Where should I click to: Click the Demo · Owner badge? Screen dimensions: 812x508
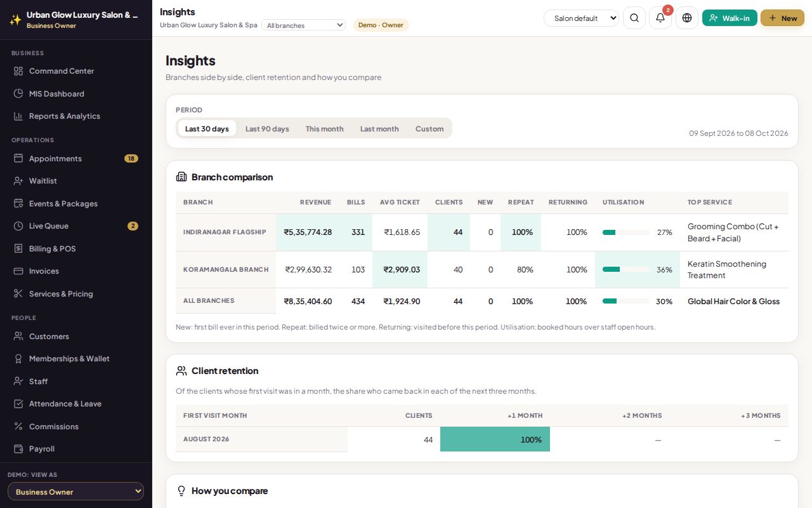[381, 25]
